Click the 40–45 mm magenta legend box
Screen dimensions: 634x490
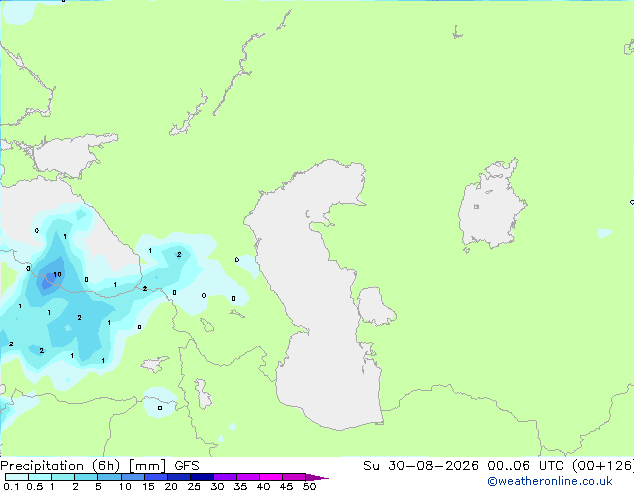coord(271,477)
